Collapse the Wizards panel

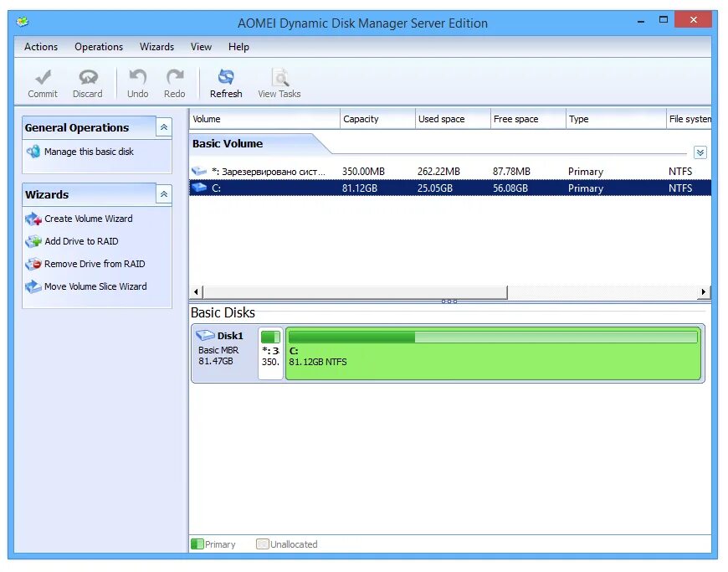(x=164, y=194)
